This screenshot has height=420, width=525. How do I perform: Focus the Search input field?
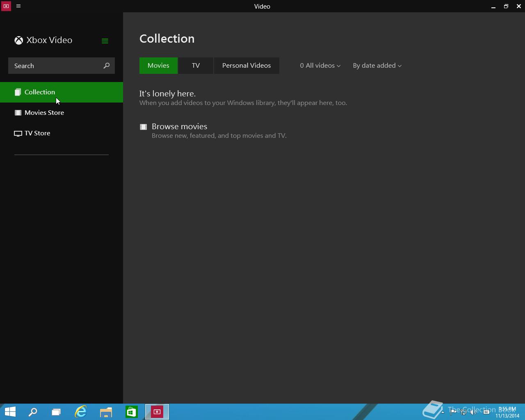coord(62,66)
